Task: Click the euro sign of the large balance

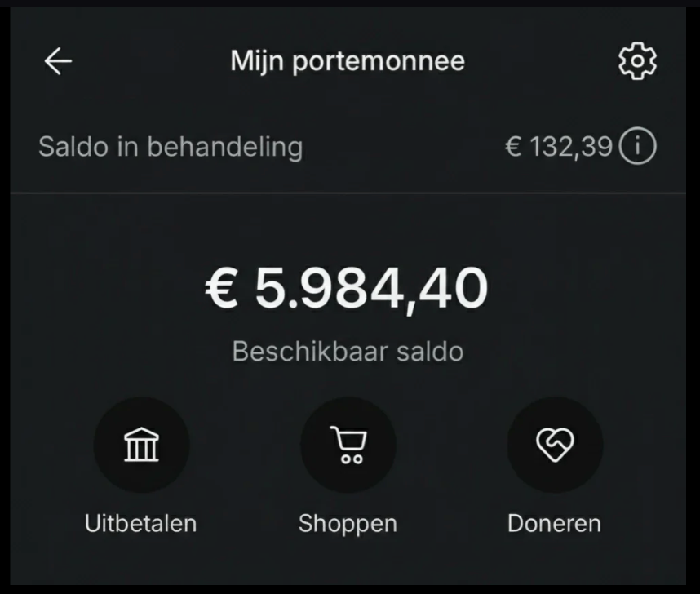Action: (x=222, y=288)
